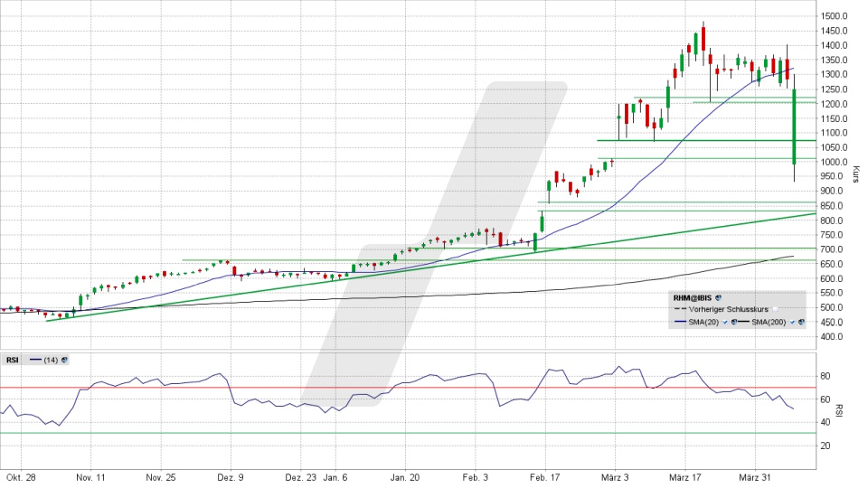Uncheck the SMA(200) visibility checkbox
The width and height of the screenshot is (868, 488).
[792, 322]
